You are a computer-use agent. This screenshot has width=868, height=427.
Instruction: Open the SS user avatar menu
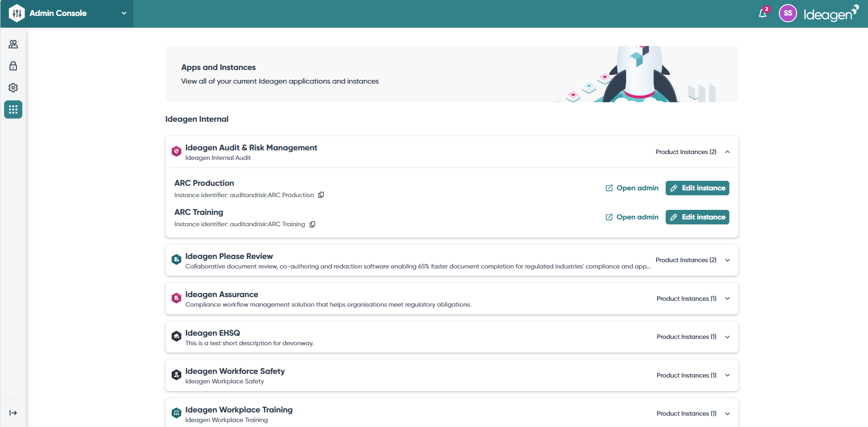(788, 13)
